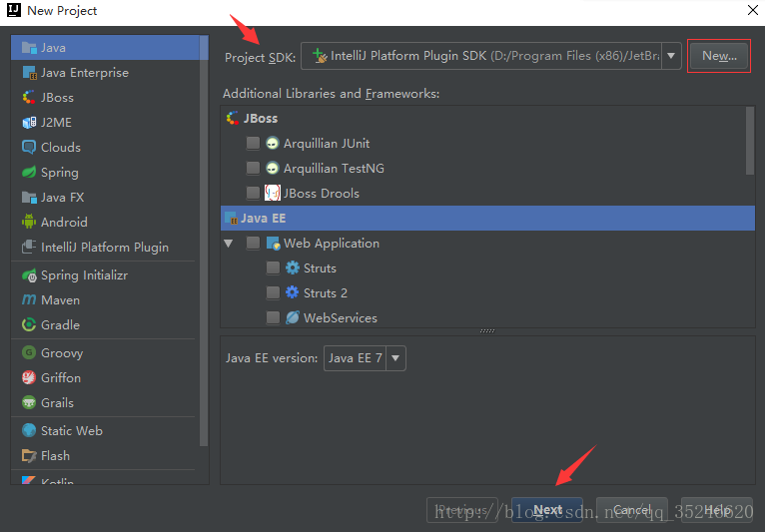The image size is (765, 532).
Task: Click the Static Web globe icon
Action: (29, 430)
